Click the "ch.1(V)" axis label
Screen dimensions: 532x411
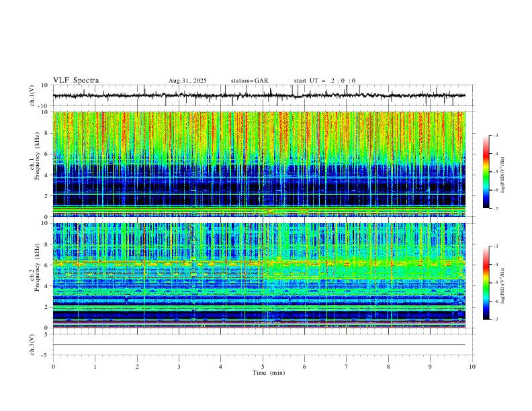(x=32, y=95)
